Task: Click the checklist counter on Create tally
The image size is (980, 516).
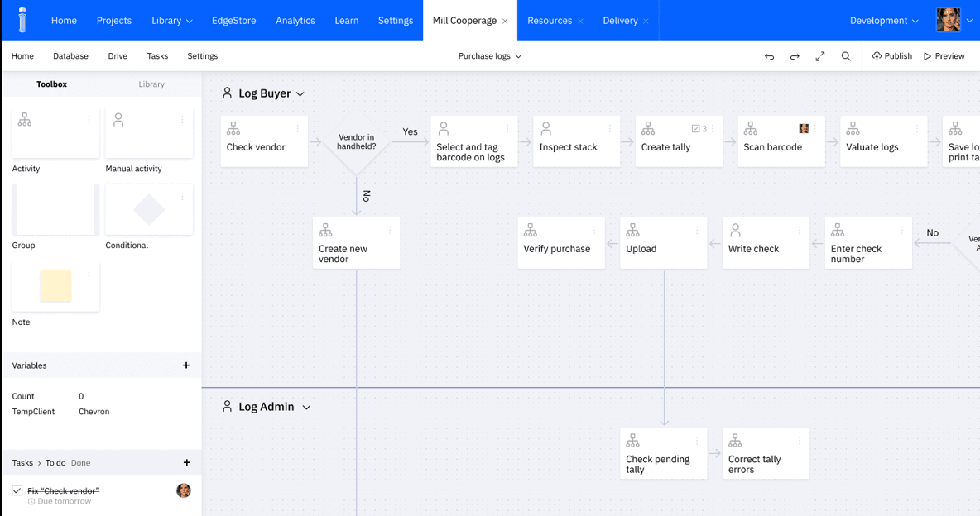Action: coord(699,129)
